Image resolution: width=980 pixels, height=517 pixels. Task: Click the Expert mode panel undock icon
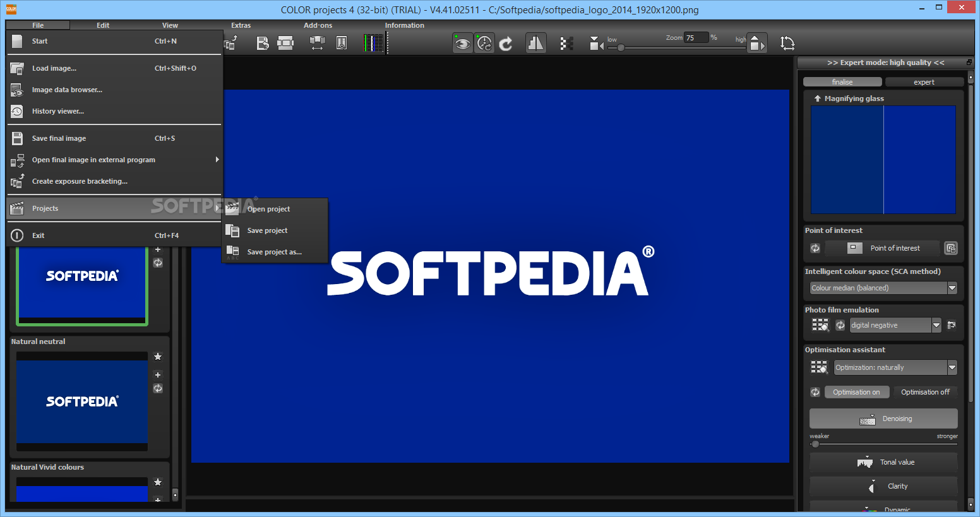pyautogui.click(x=969, y=62)
